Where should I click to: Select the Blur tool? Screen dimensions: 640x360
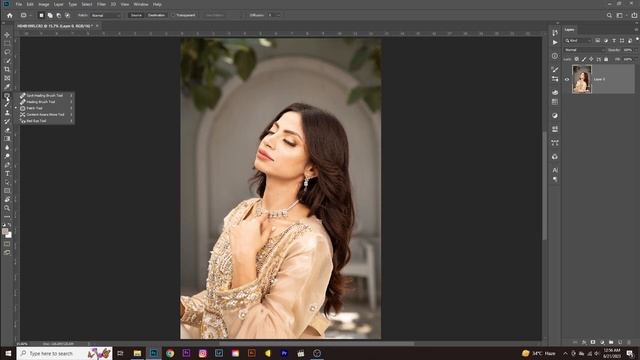[x=7, y=147]
